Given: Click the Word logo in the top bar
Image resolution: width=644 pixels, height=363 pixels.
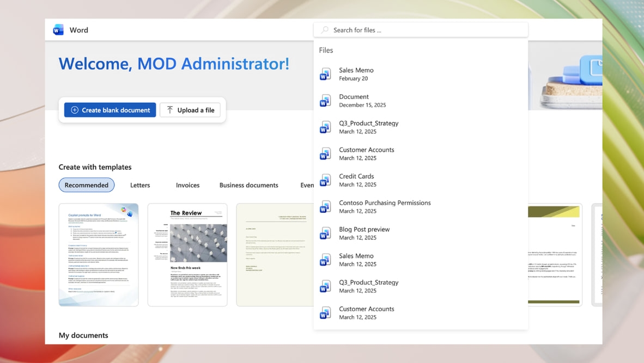Looking at the screenshot, I should [x=58, y=29].
